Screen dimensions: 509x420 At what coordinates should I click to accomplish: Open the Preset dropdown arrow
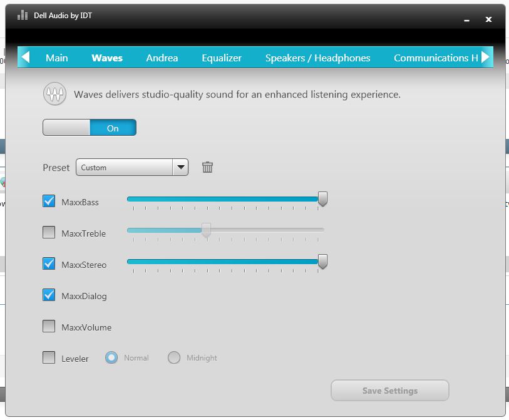180,167
